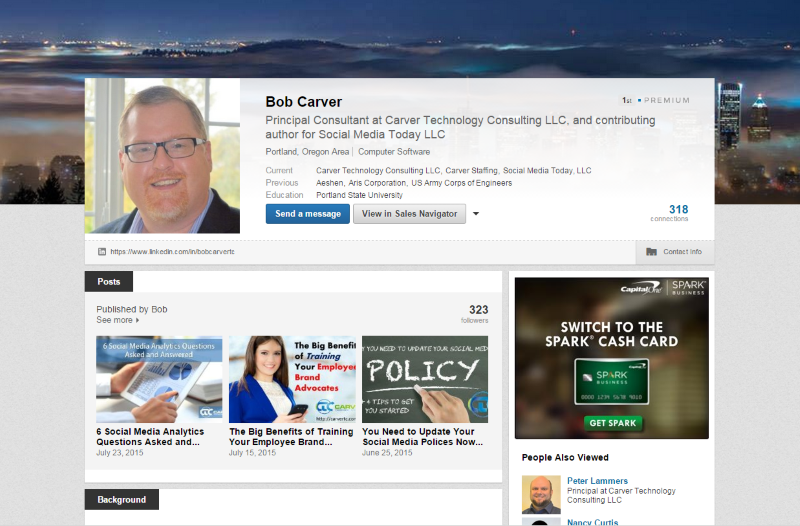The width and height of the screenshot is (800, 526).
Task: Click Social Media Today, LLC in Current
Action: [547, 170]
